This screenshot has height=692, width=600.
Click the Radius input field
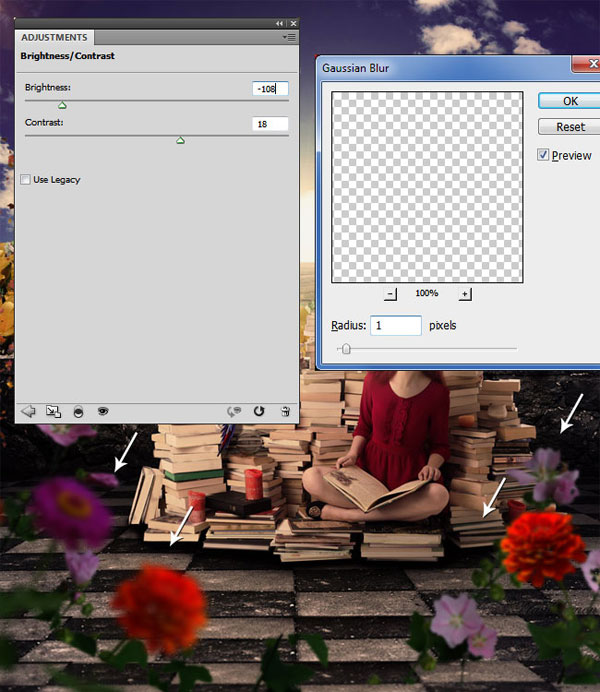tap(396, 326)
